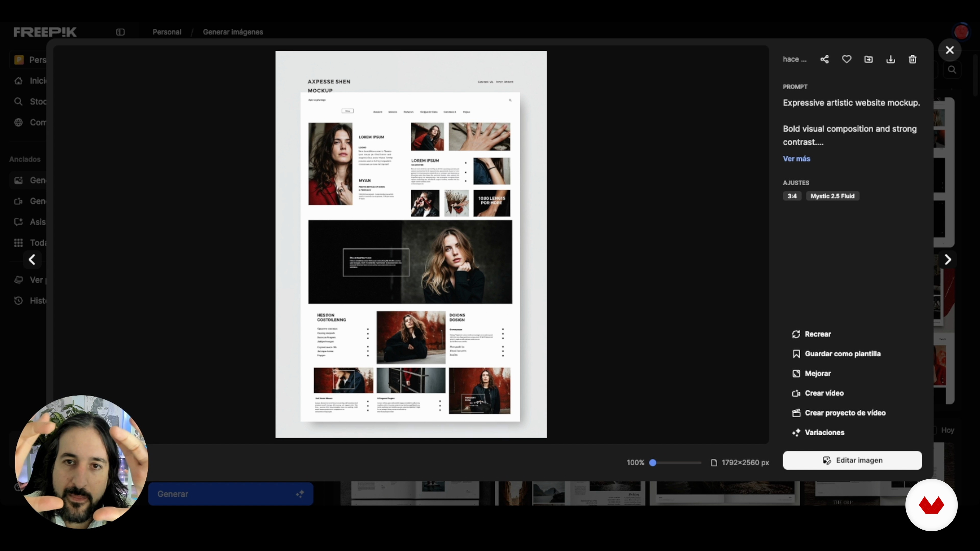Close the image preview dialog
This screenshot has width=980, height=551.
[950, 50]
